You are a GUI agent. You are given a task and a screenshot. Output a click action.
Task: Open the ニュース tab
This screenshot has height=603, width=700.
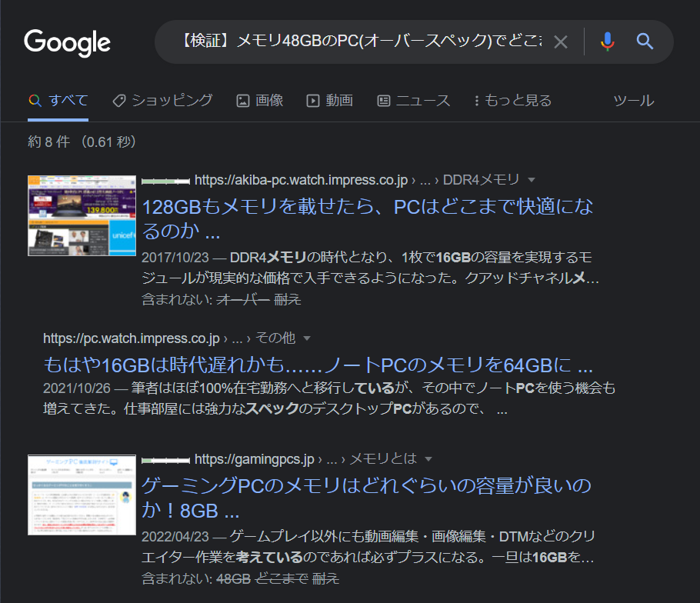(x=414, y=100)
